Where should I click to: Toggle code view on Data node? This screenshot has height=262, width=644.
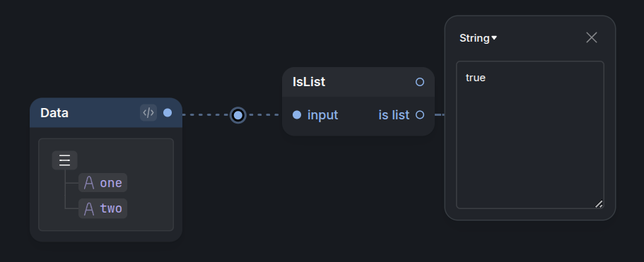148,113
